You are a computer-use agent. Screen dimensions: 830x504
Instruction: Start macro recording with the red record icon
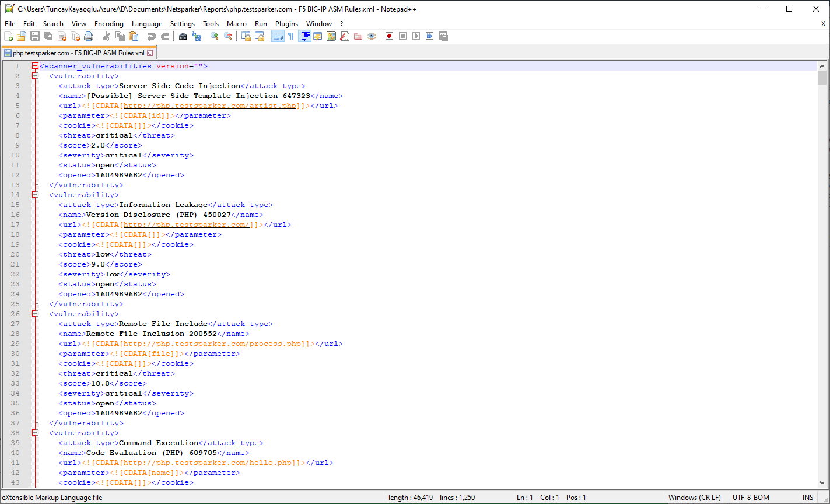click(388, 36)
